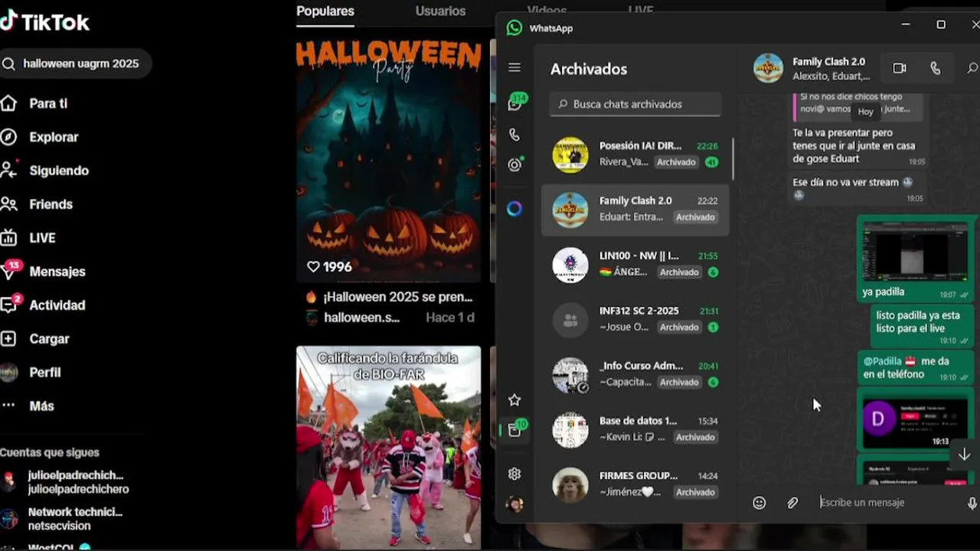Open emoji picker in message bar

point(759,503)
